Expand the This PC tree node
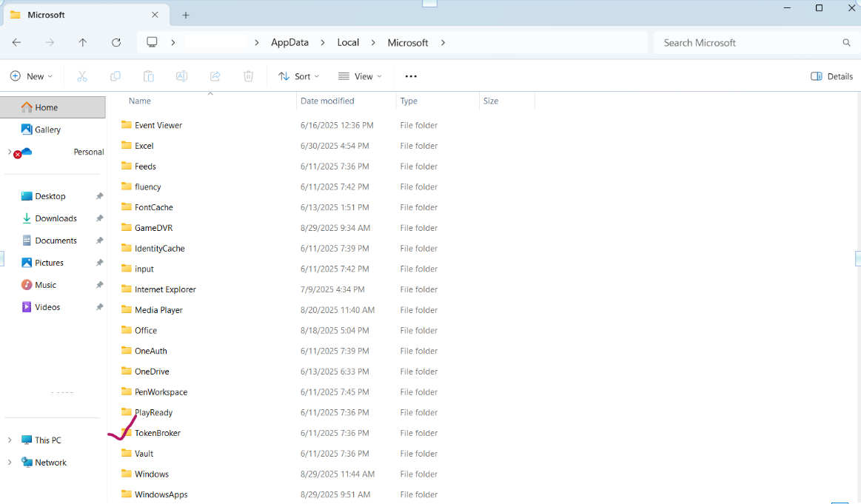 pos(10,440)
